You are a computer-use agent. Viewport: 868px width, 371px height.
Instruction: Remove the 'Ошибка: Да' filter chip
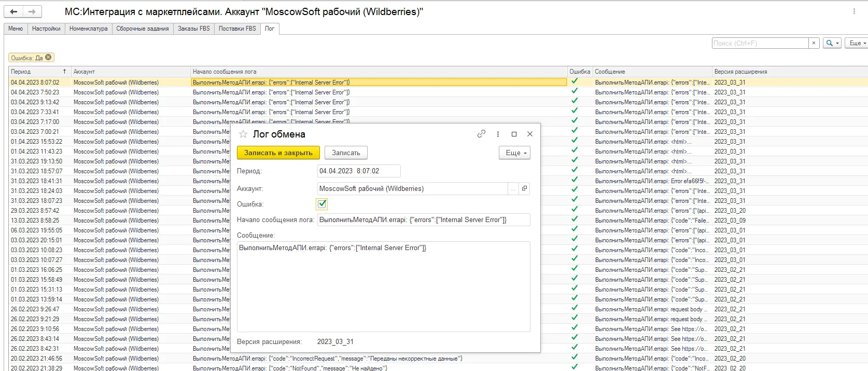pos(48,58)
